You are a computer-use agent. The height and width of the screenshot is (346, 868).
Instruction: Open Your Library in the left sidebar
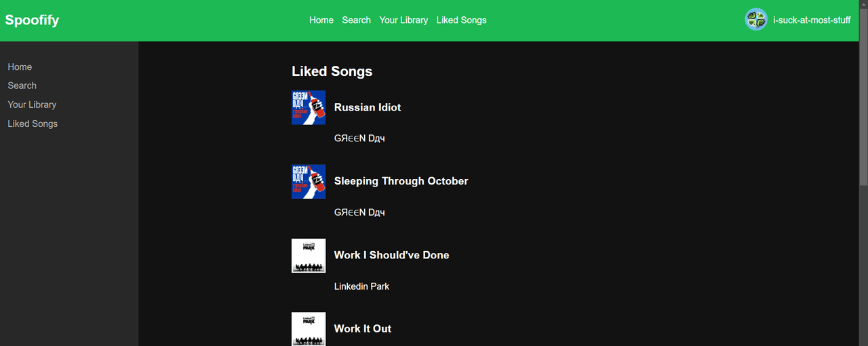32,104
